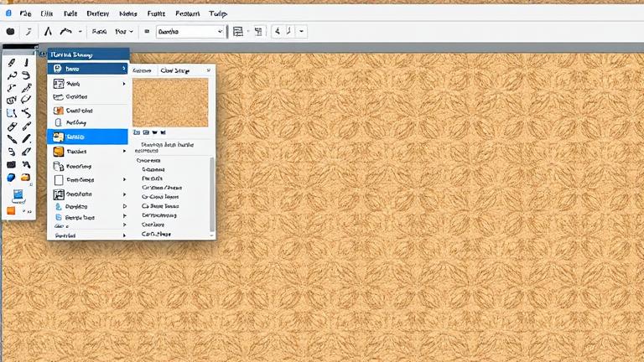
Task: Choose the highlighted menu row with yellow folder icon
Action: click(87, 137)
